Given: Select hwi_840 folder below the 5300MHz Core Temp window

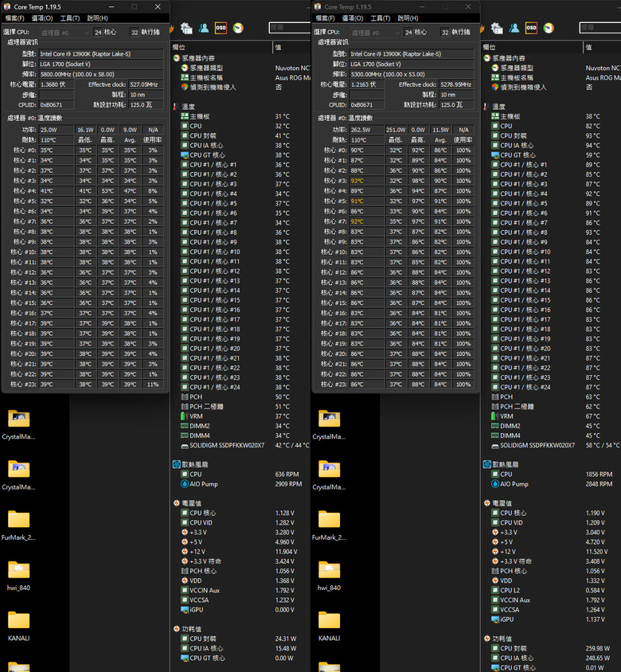Looking at the screenshot, I should click(x=329, y=575).
